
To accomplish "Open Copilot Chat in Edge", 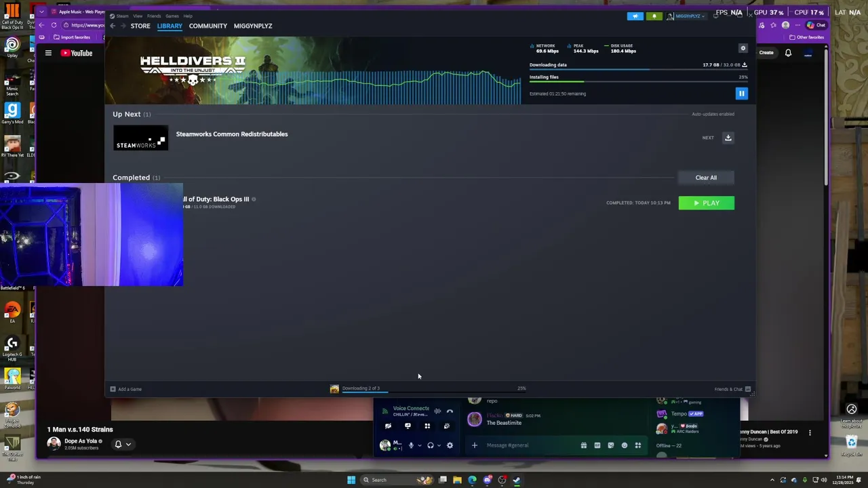I will (x=816, y=25).
